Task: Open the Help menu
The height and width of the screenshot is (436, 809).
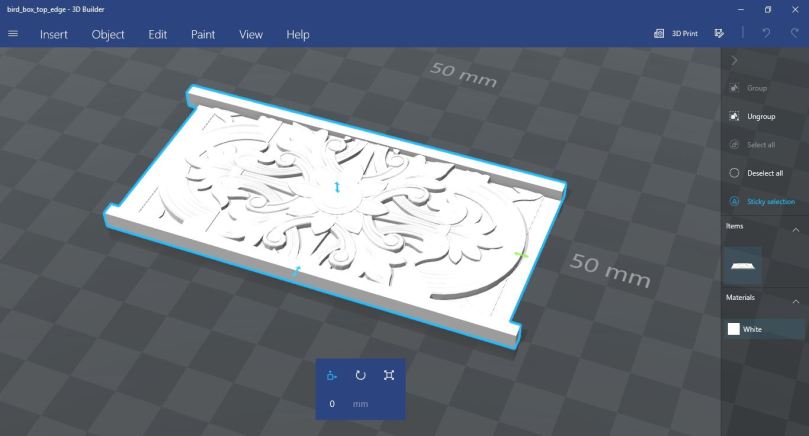Action: click(x=298, y=35)
